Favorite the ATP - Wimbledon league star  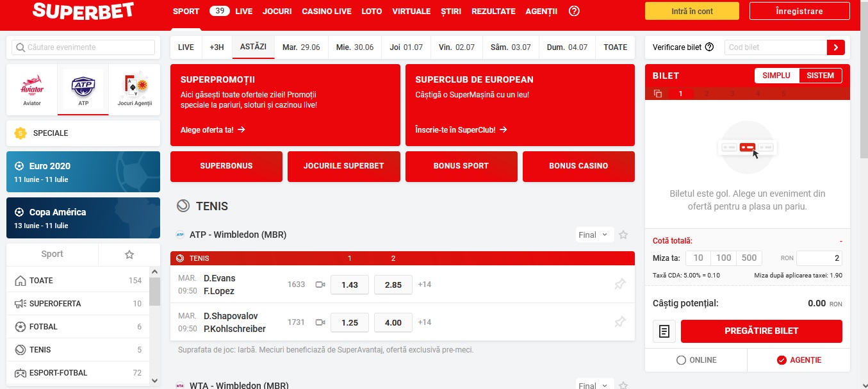(x=623, y=235)
